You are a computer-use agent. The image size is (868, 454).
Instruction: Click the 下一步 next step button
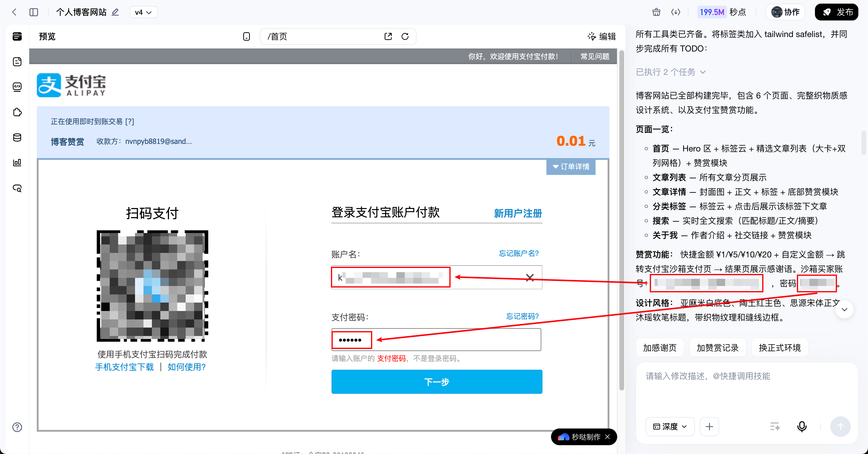click(437, 382)
